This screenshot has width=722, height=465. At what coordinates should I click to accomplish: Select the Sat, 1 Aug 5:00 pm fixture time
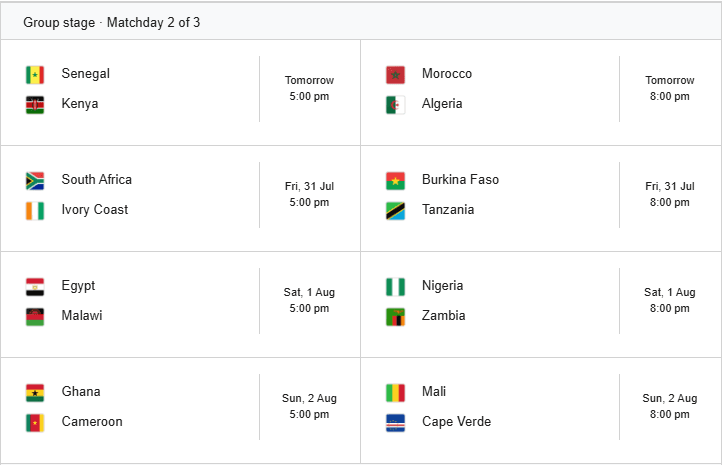coord(309,300)
